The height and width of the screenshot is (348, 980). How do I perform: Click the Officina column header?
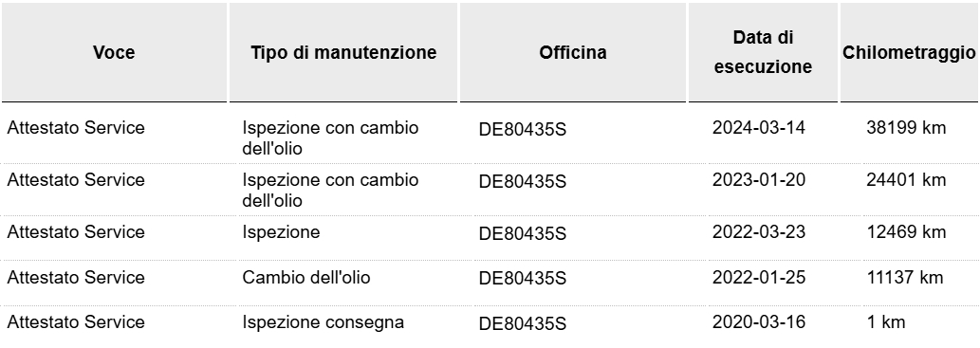[572, 52]
